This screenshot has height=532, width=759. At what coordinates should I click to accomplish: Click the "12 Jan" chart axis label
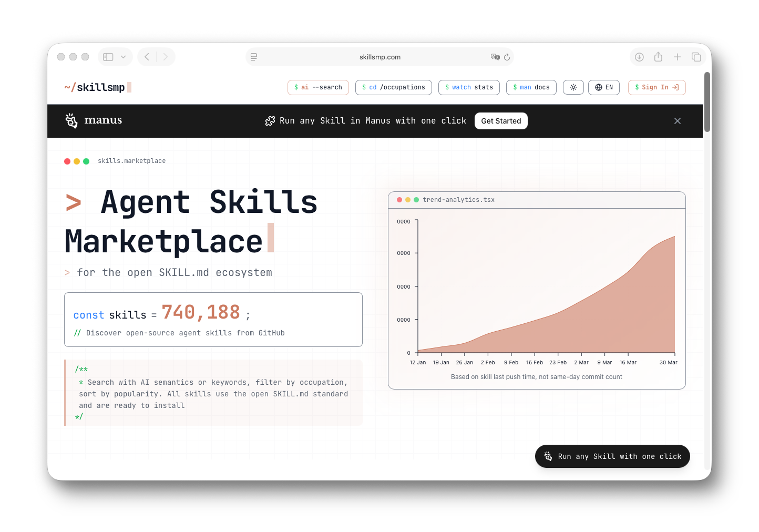418,362
